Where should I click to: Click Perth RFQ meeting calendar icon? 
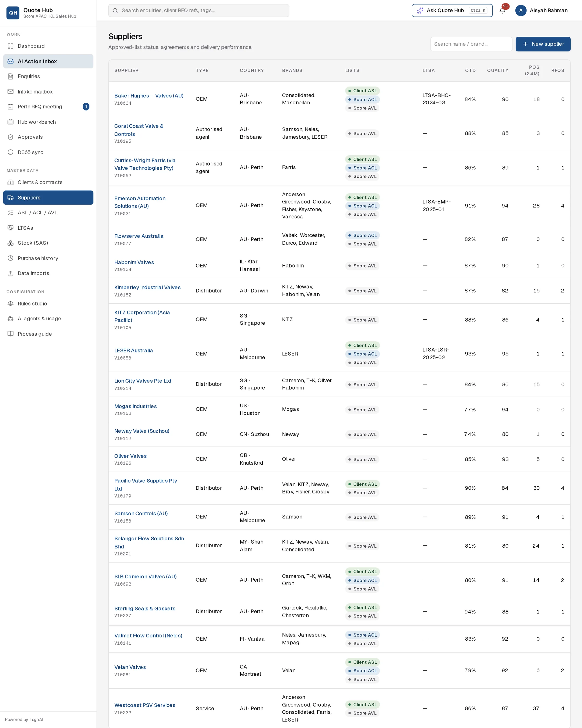(x=11, y=107)
